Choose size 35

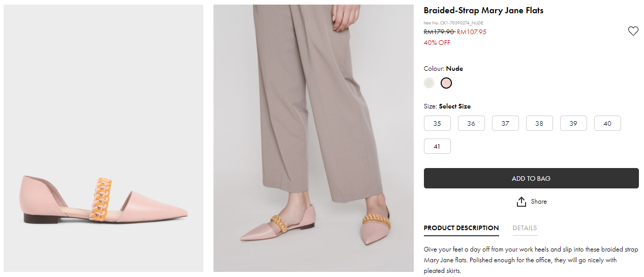click(x=437, y=123)
